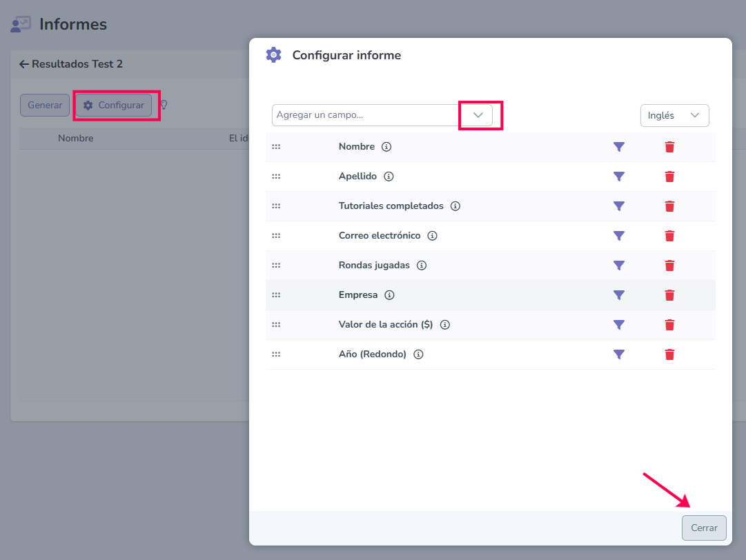Click the filter icon for Nombre
The width and height of the screenshot is (746, 560).
tap(618, 147)
